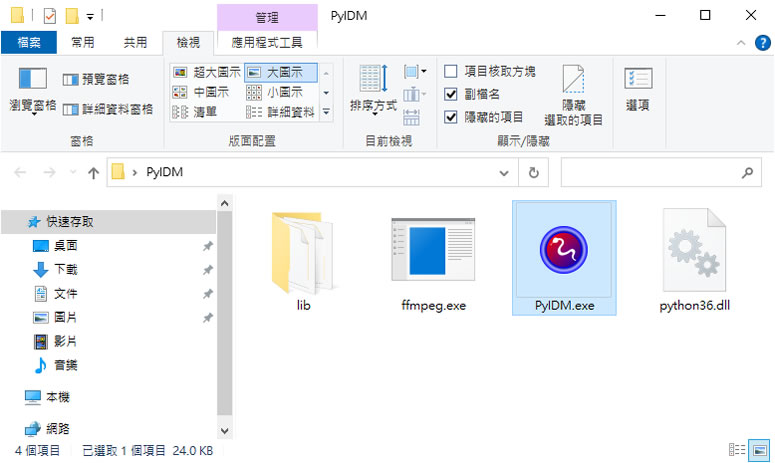Select the ffmpeg.exe file
This screenshot has height=463, width=775.
click(433, 262)
